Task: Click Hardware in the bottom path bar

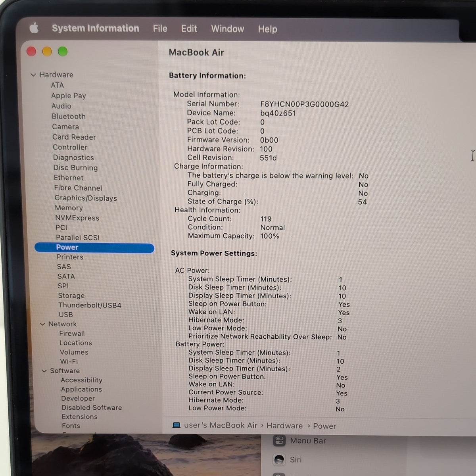Action: pos(284,426)
